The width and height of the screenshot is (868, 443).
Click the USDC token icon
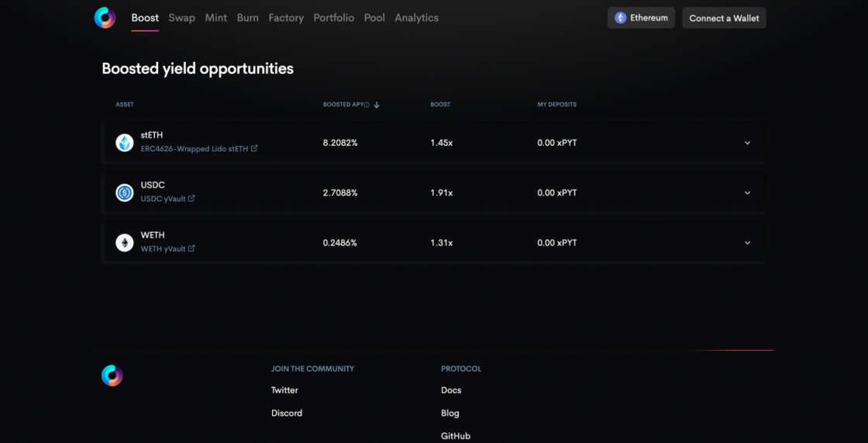click(x=125, y=192)
